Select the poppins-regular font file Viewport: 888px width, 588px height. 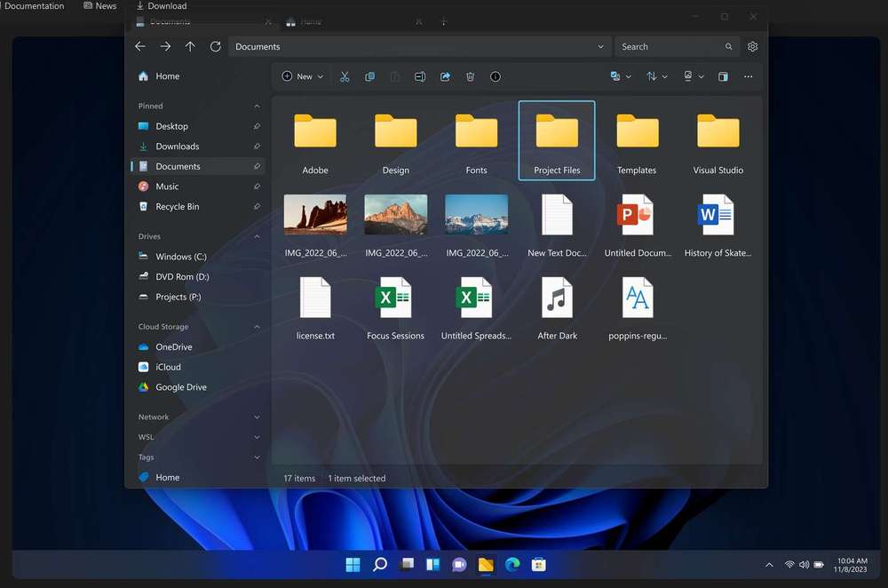click(638, 307)
